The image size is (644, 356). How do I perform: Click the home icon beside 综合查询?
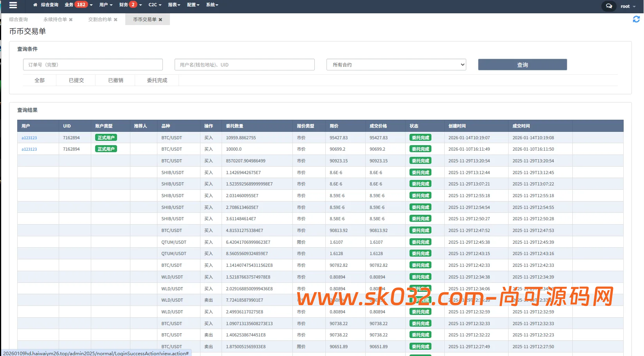click(x=35, y=5)
